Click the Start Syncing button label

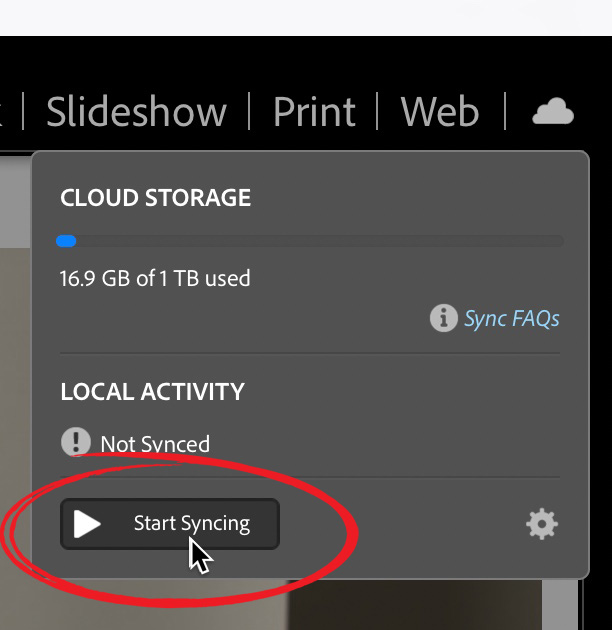192,524
